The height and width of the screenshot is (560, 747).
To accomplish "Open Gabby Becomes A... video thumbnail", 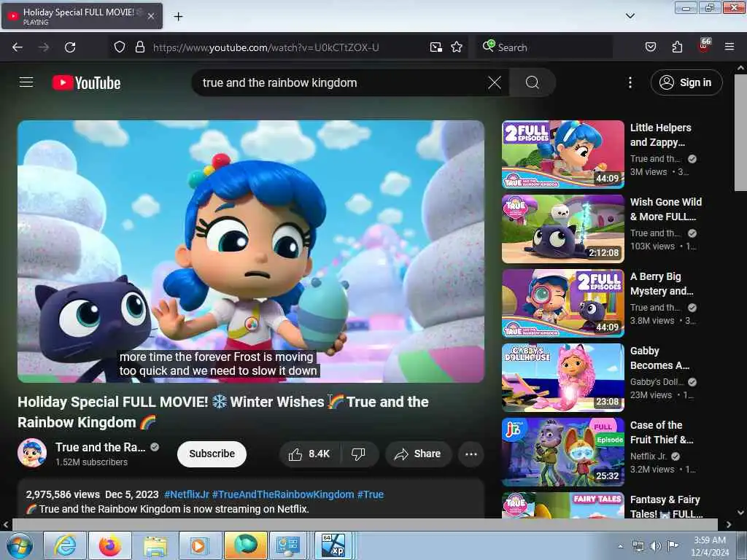I will 563,377.
